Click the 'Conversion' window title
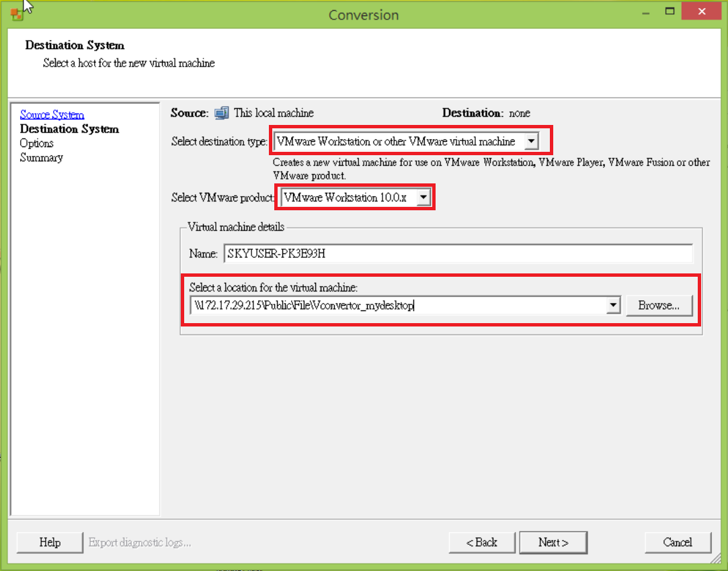The image size is (728, 571). [x=364, y=15]
